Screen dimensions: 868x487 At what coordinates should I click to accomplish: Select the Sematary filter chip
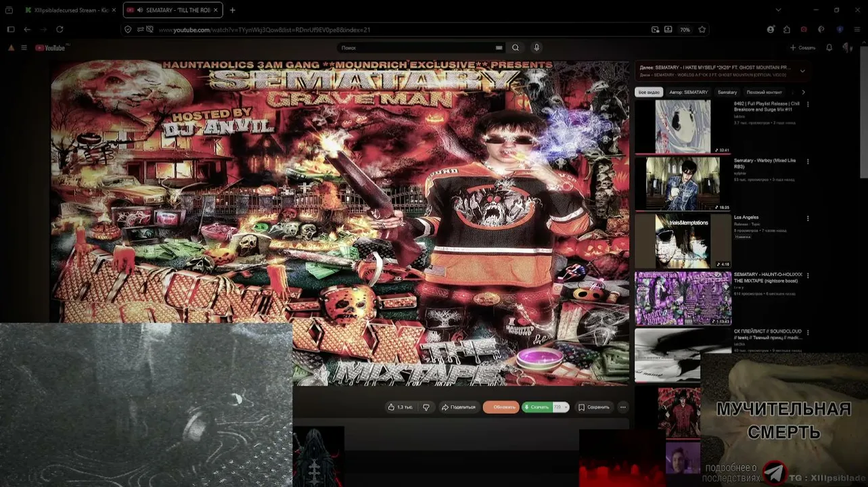[727, 92]
